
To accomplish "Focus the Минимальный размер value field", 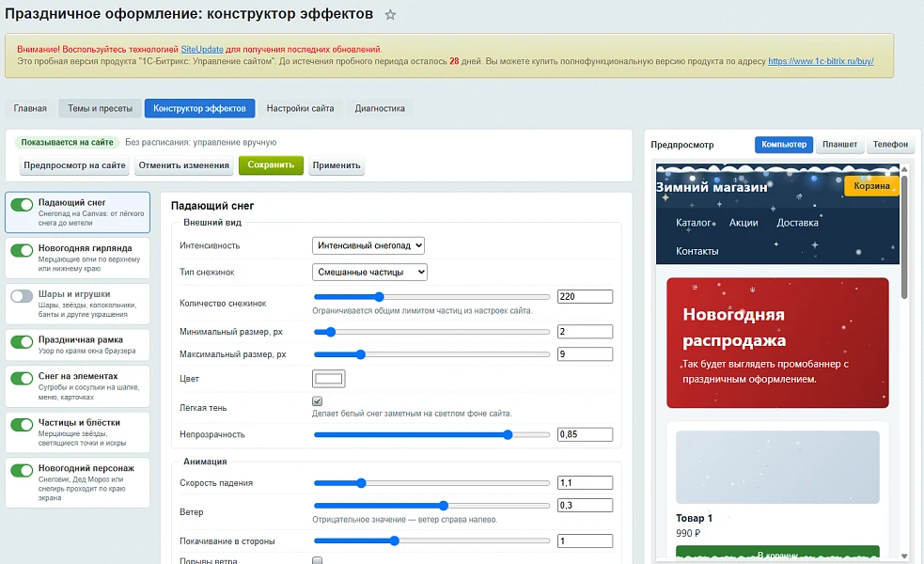I will tap(586, 332).
